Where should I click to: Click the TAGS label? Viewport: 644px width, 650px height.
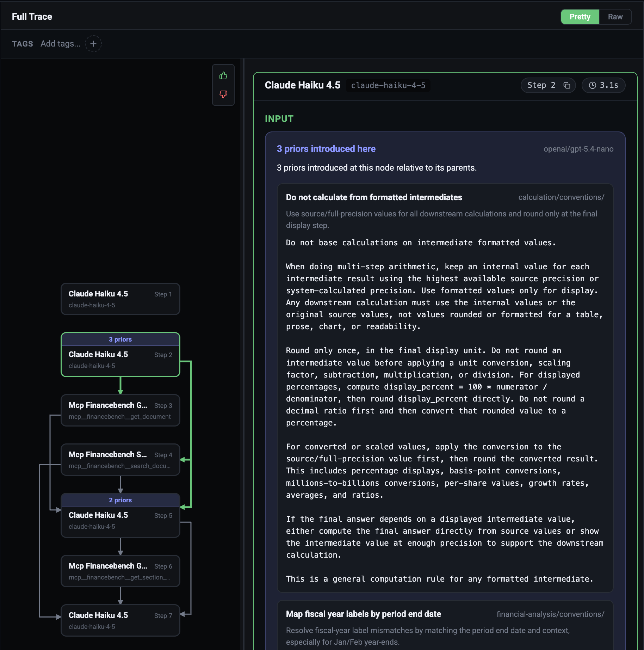(x=23, y=44)
